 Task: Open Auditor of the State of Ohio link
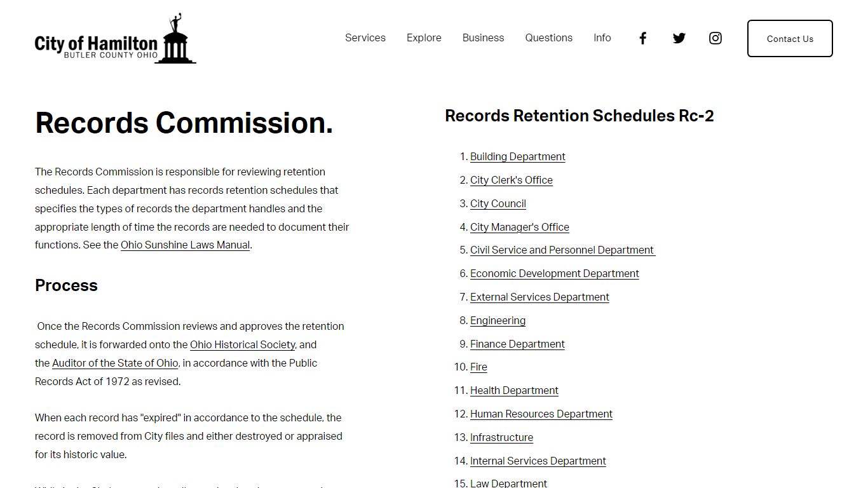click(115, 363)
